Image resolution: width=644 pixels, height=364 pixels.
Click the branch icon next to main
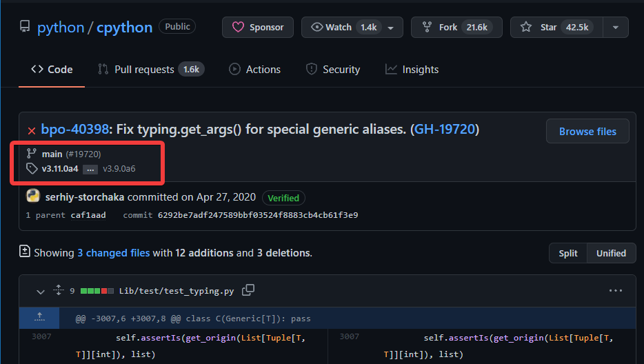(x=31, y=153)
